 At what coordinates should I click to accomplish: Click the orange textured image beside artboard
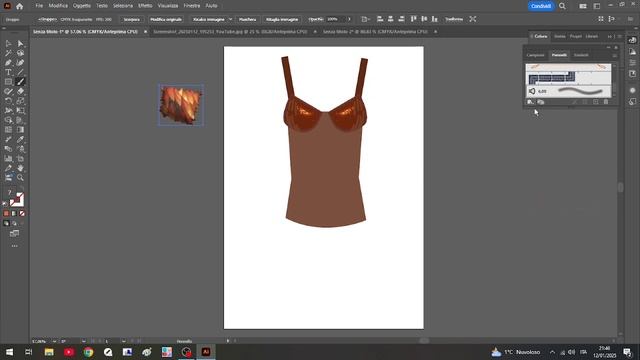pyautogui.click(x=181, y=105)
